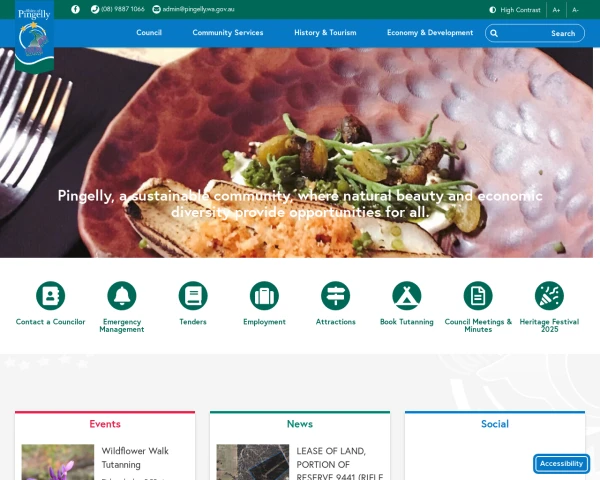Click the email envelope icon

coord(156,9)
